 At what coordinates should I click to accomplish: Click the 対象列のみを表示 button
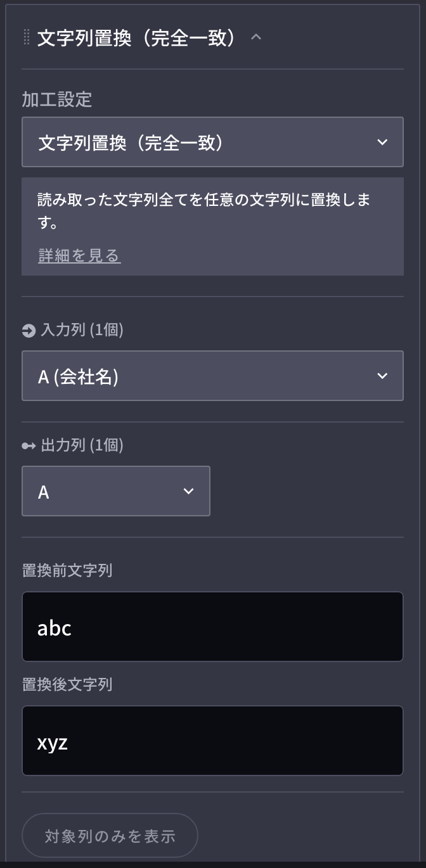pyautogui.click(x=110, y=836)
